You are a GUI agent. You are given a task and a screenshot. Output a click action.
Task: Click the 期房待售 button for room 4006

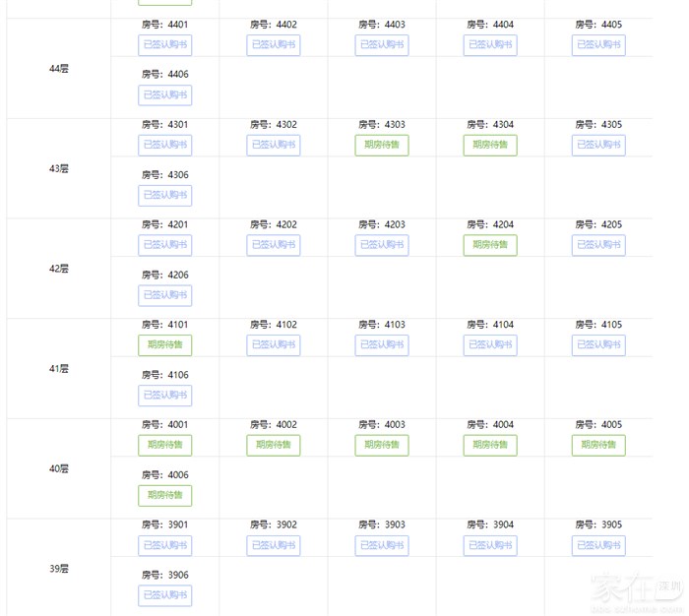165,495
